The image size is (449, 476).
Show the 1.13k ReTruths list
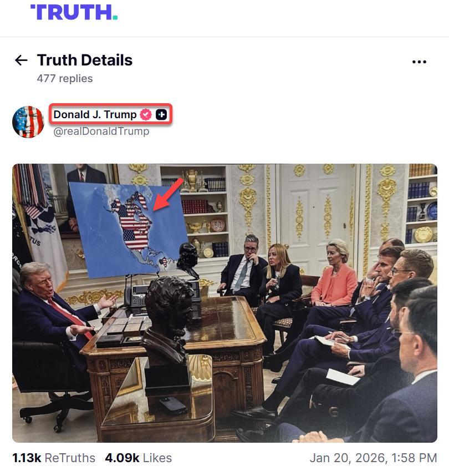(54, 458)
